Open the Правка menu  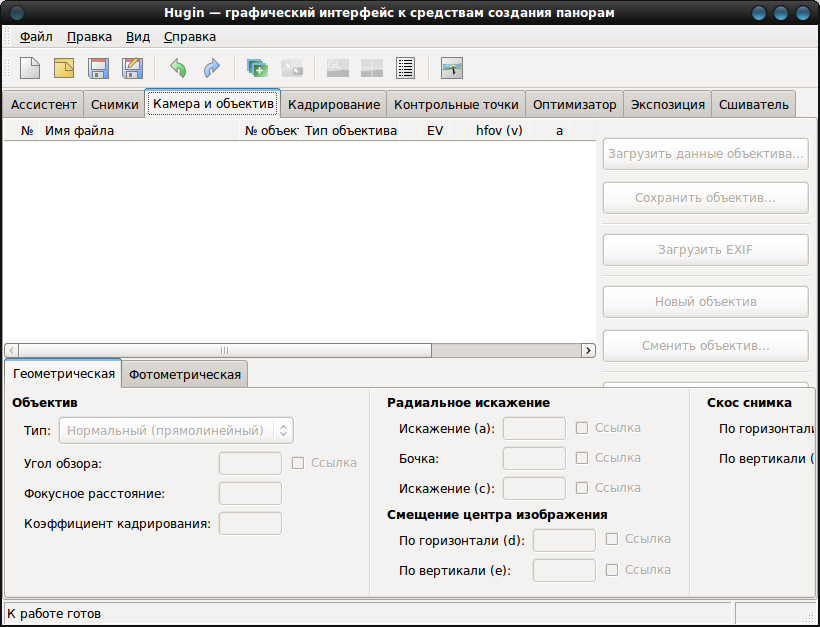89,37
